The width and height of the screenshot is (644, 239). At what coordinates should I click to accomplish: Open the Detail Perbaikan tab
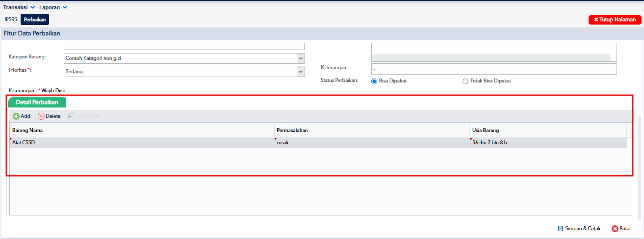pyautogui.click(x=37, y=103)
